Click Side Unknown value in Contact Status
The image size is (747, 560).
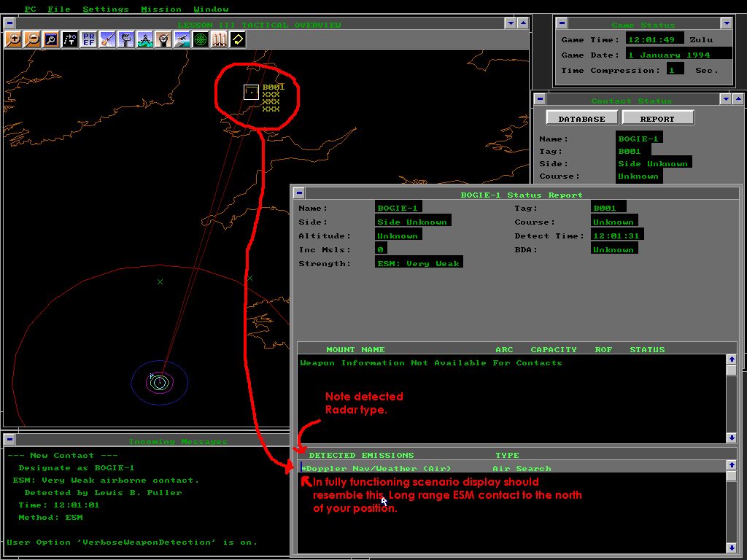pyautogui.click(x=653, y=163)
